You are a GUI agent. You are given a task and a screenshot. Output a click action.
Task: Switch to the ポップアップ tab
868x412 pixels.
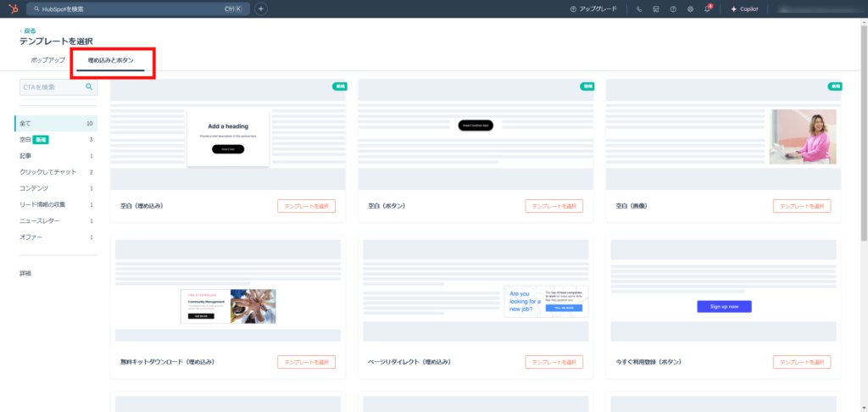(x=47, y=60)
